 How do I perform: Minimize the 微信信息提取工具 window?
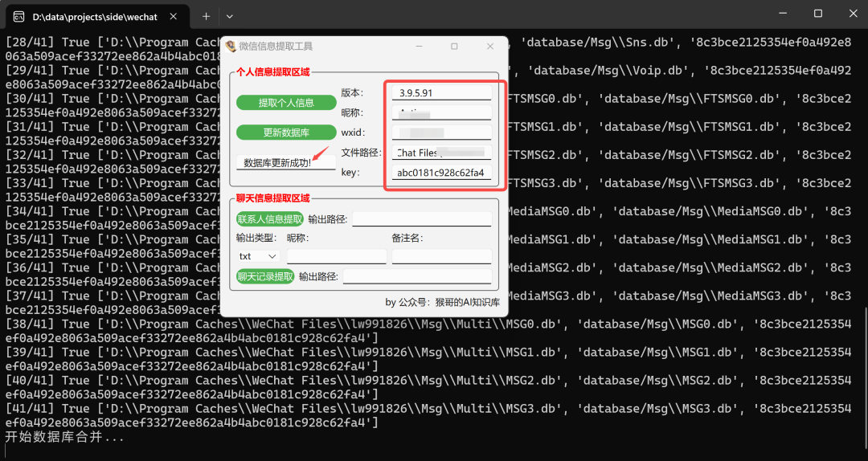(x=419, y=47)
